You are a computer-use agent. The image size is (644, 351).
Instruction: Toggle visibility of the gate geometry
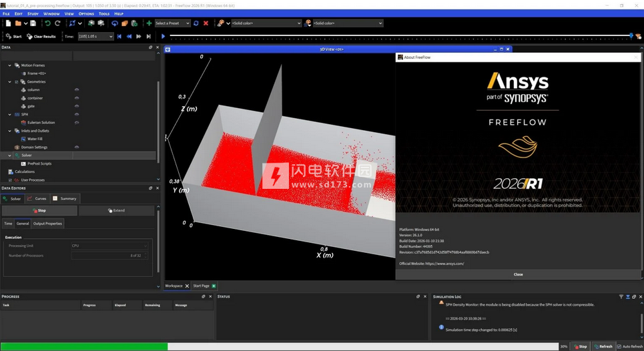[x=77, y=106]
